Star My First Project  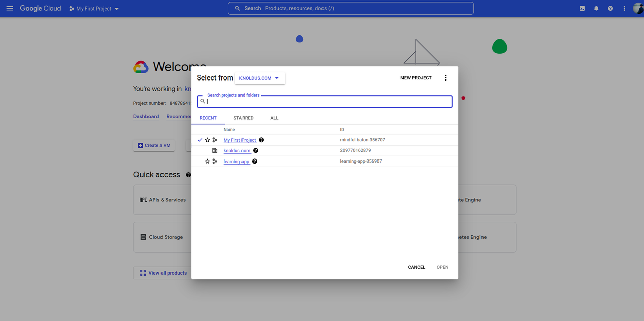coord(207,140)
